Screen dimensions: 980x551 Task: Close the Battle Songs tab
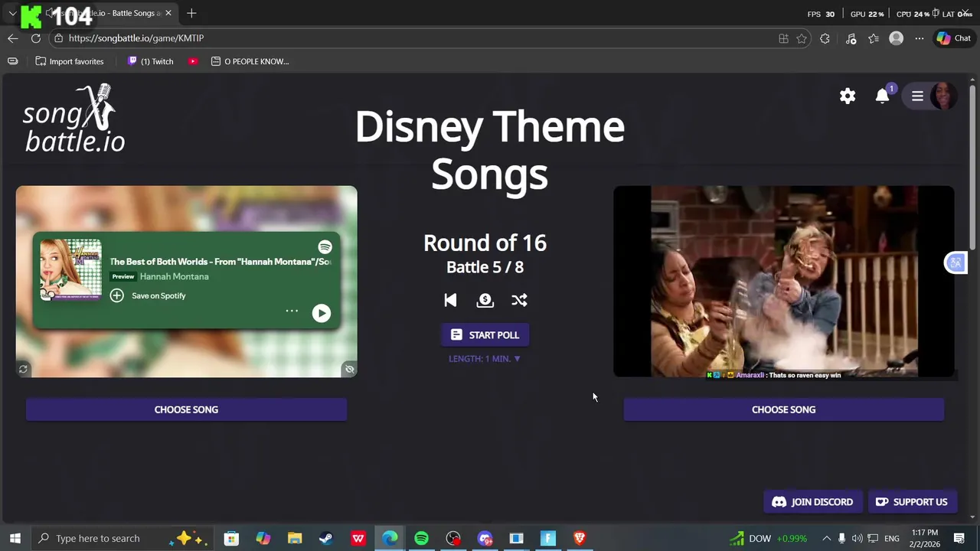[168, 13]
